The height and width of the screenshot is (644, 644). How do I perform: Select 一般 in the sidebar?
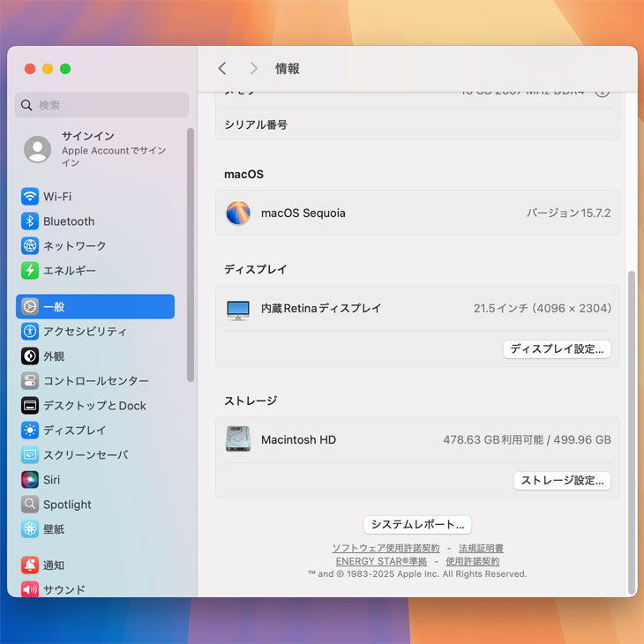[95, 307]
